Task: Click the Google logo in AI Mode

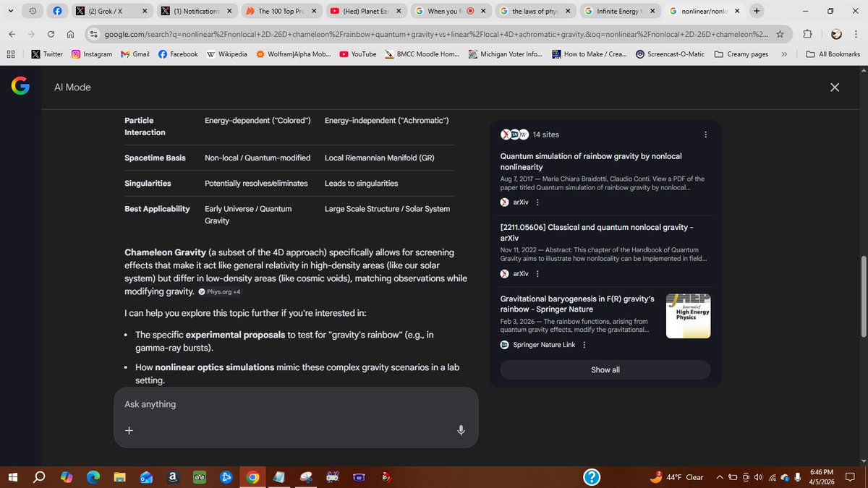Action: [x=20, y=87]
